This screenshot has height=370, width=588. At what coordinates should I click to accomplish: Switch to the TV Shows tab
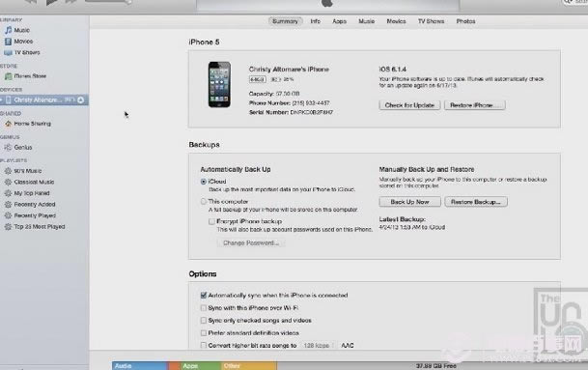pos(431,21)
